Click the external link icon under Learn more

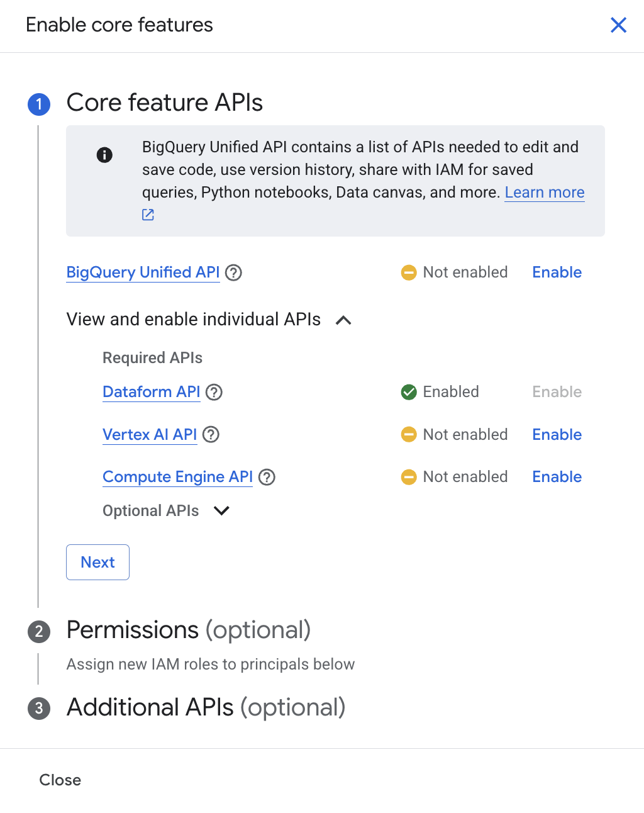(148, 215)
